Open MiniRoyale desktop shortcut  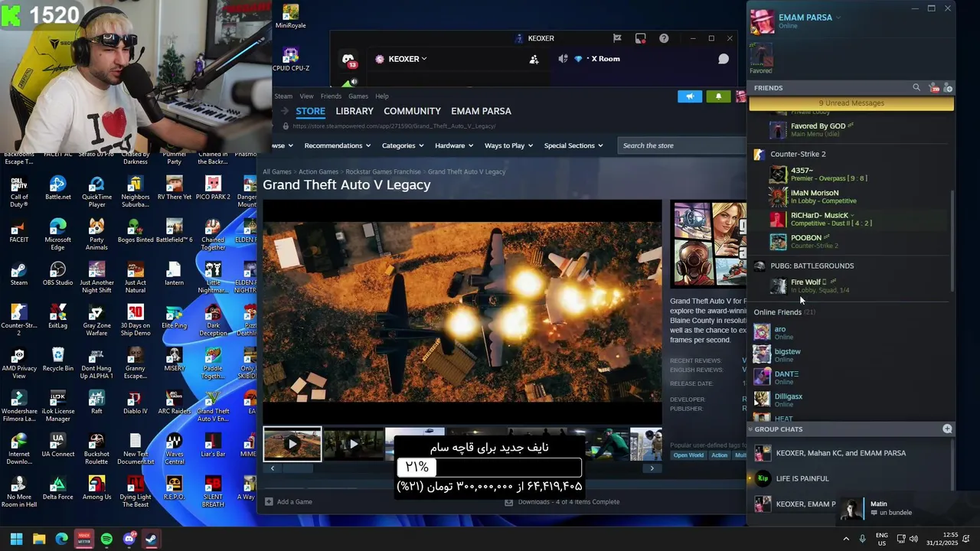290,16
